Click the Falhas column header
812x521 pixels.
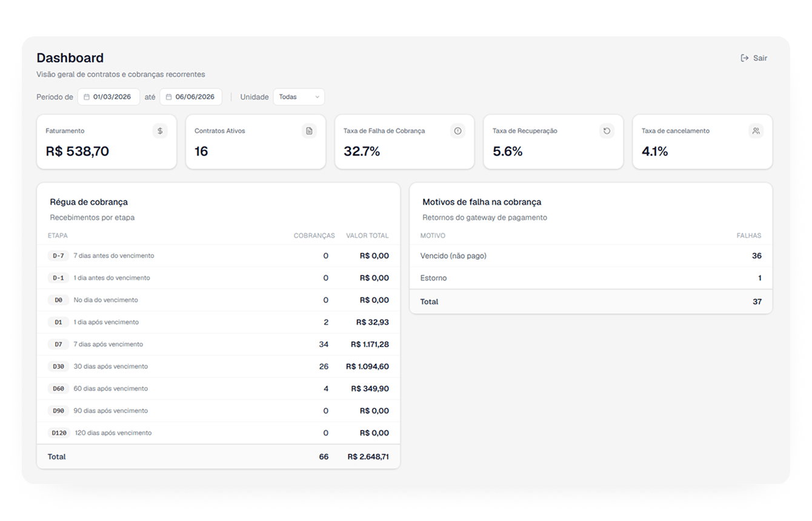pos(749,236)
